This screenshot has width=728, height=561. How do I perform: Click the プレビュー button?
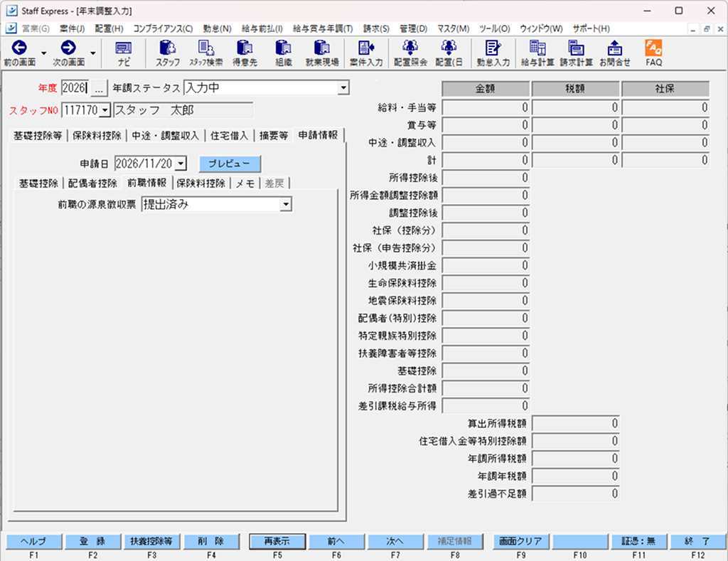(x=230, y=164)
